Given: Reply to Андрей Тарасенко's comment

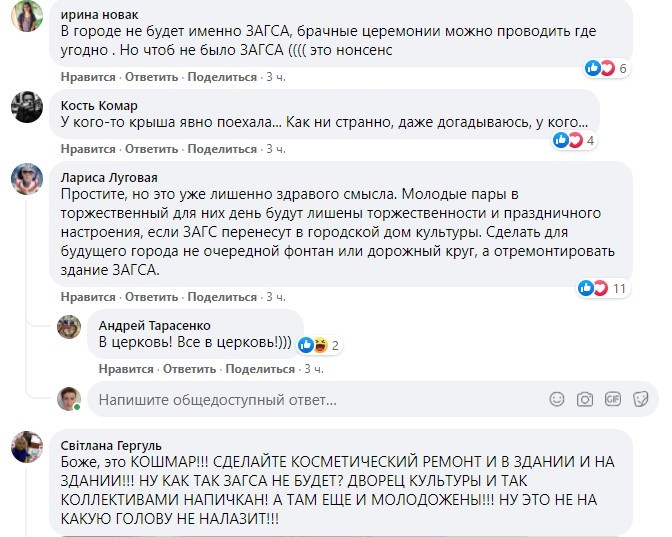Looking at the screenshot, I should coord(188,369).
